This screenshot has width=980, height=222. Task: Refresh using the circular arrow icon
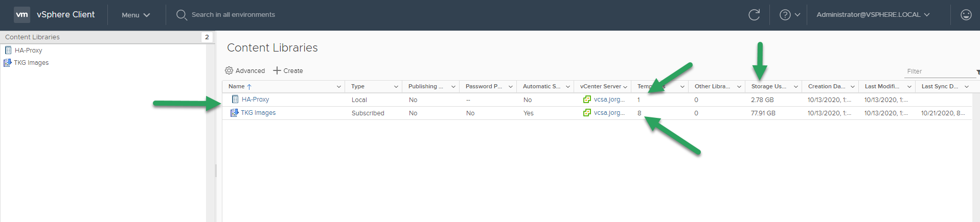coord(754,15)
